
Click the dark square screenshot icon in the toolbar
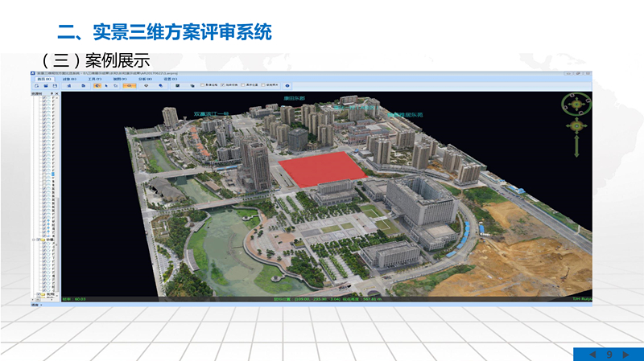tap(177, 86)
